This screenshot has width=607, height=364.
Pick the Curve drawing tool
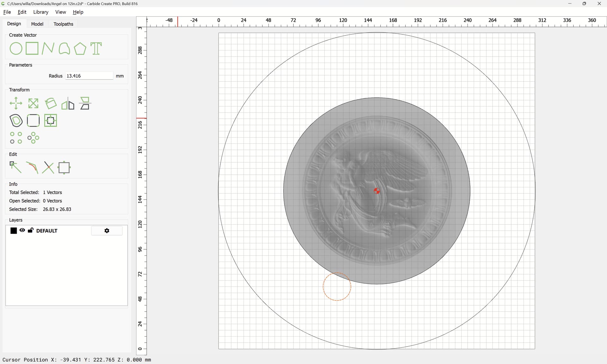click(64, 49)
